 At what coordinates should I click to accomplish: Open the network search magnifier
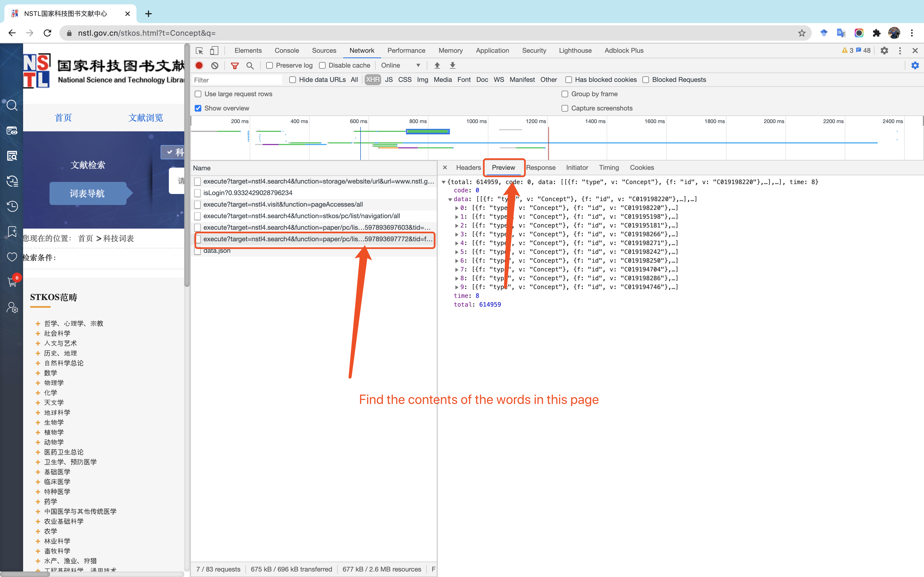click(x=250, y=65)
